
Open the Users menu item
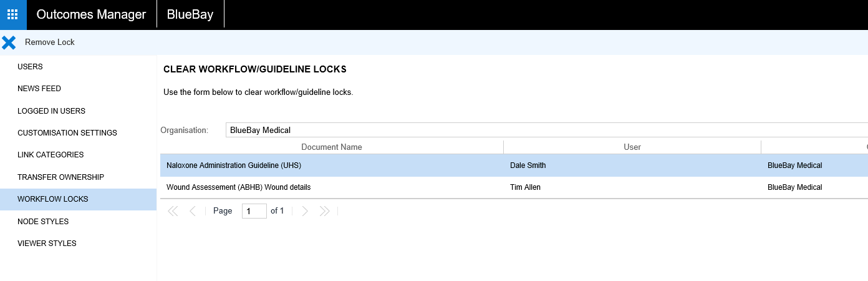(30, 67)
